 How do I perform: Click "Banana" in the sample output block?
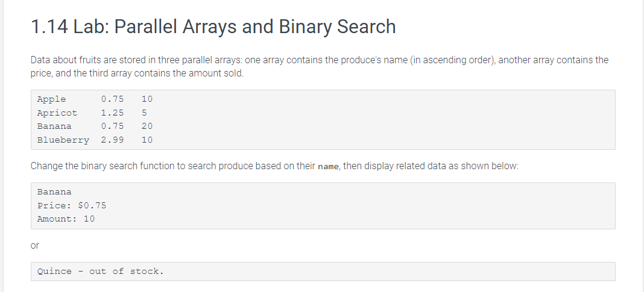pos(54,191)
